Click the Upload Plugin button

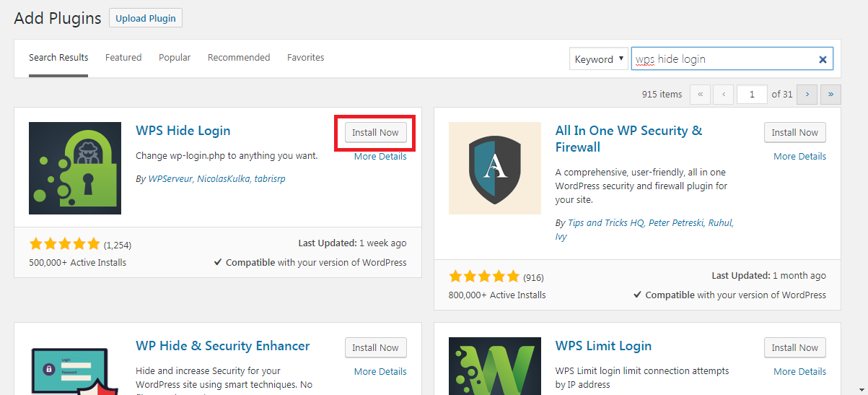pyautogui.click(x=146, y=18)
